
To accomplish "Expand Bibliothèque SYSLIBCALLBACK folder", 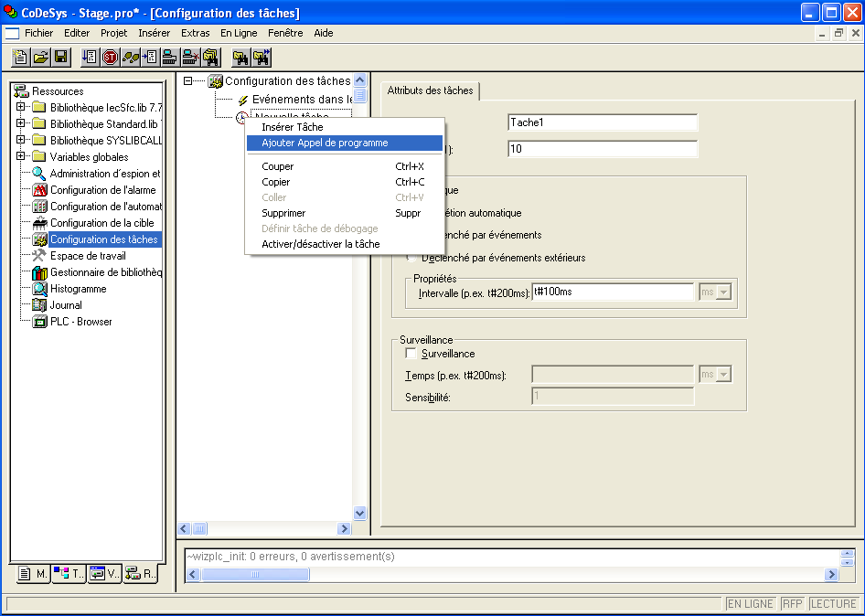I will tap(20, 140).
